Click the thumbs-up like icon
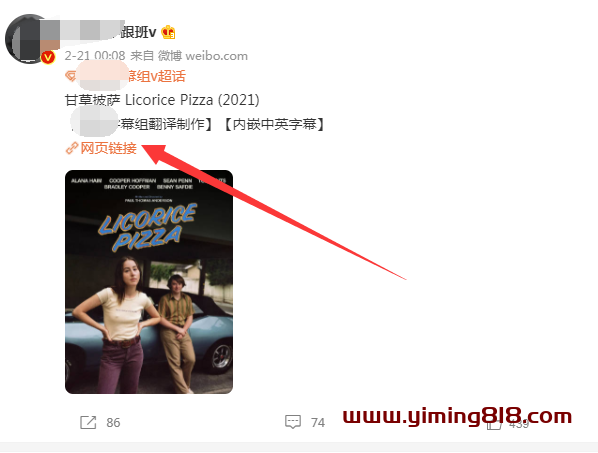 pyautogui.click(x=494, y=423)
